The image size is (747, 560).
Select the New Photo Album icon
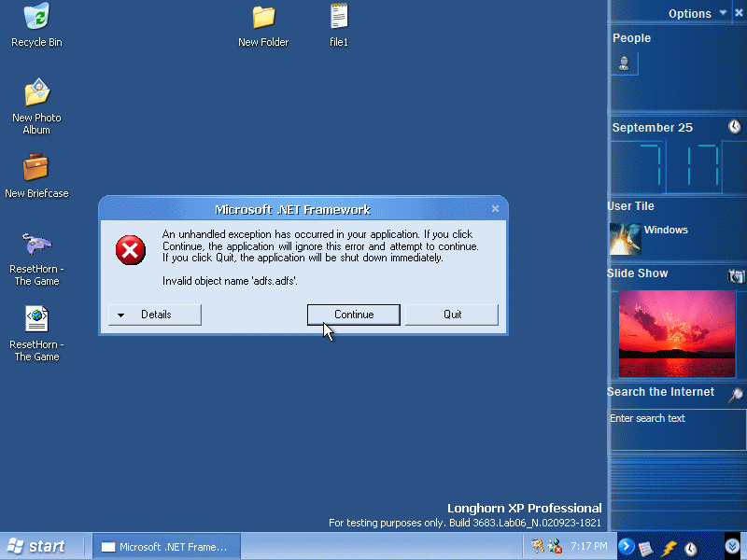[36, 106]
